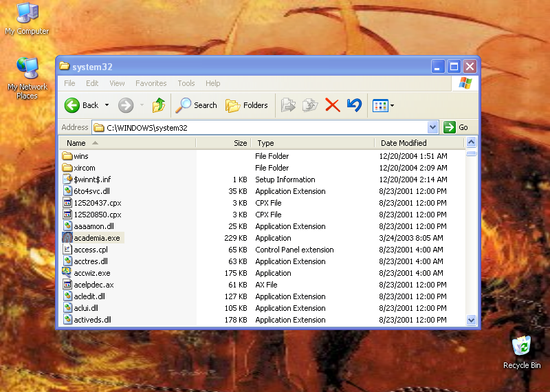
Task: Open the Search pane
Action: tap(196, 105)
